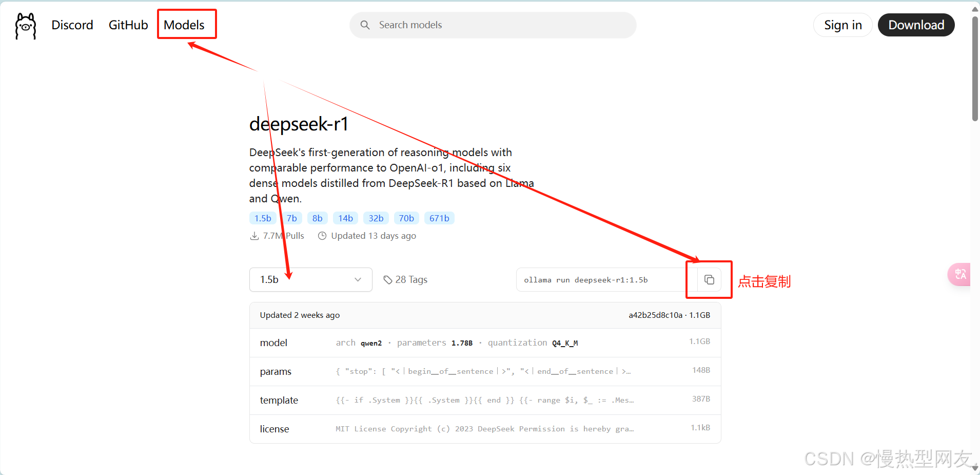Click the ollama run command field
This screenshot has width=980, height=475.
606,280
